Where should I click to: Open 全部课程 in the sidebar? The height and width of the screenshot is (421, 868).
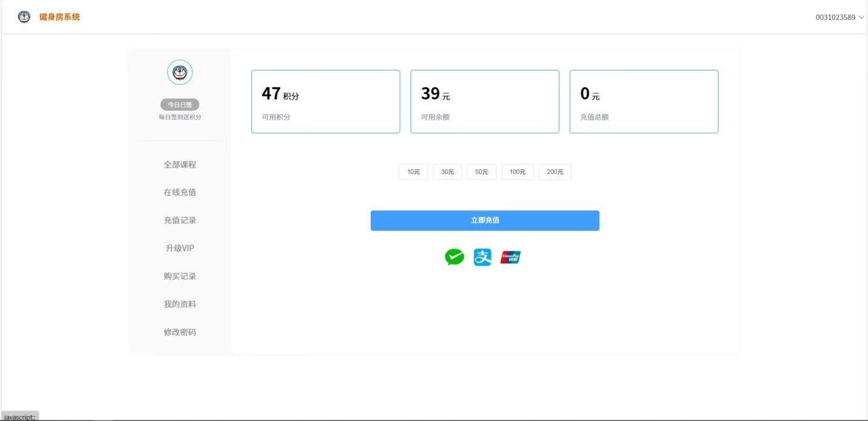coord(180,164)
